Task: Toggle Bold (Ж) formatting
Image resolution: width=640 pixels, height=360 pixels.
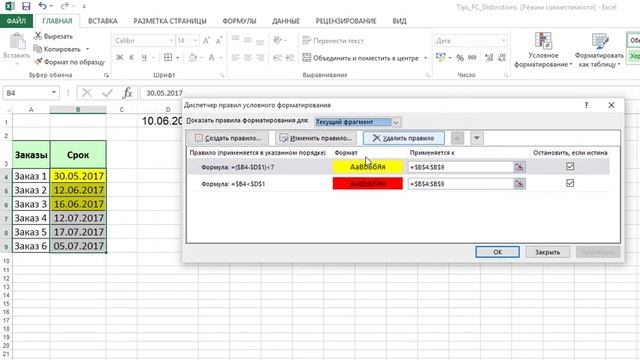Action: 120,58
